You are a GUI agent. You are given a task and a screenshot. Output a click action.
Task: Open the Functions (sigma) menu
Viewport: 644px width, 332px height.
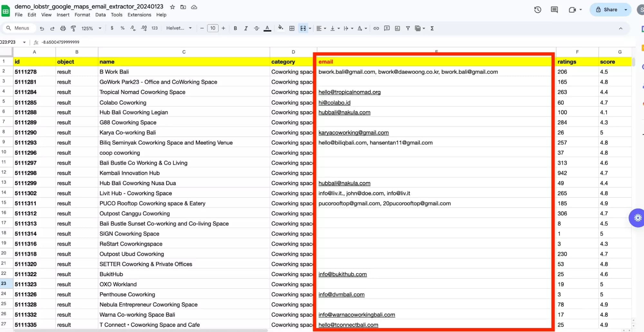[432, 28]
